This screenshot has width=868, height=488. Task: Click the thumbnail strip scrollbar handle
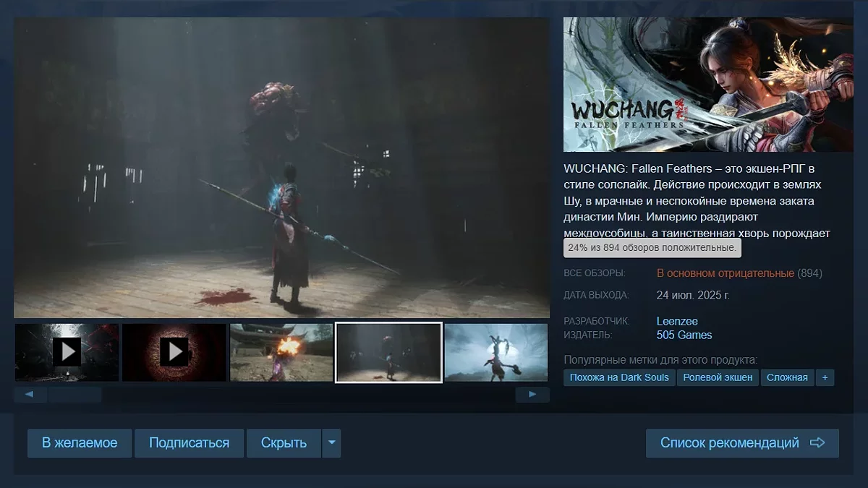[x=75, y=395]
